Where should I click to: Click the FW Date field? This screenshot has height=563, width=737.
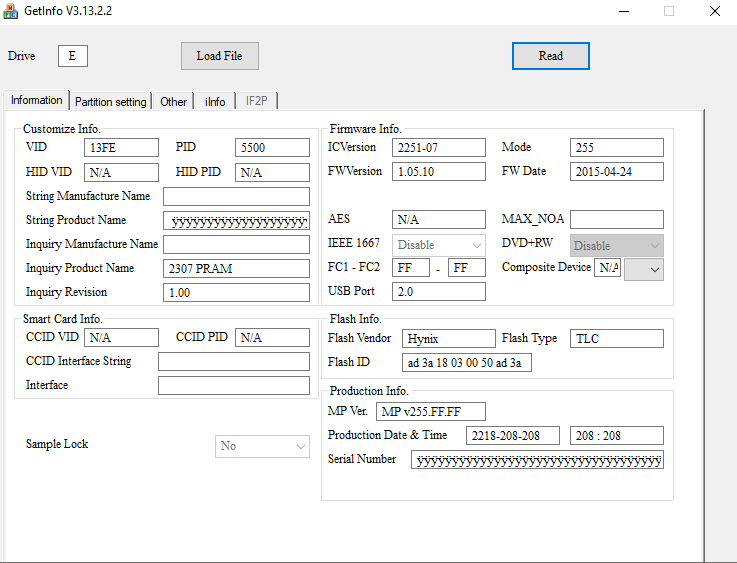(x=617, y=172)
